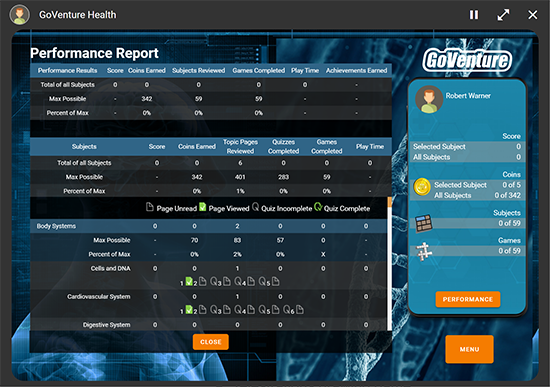
Task: Open viewed page 1 of Cells and DNA
Action: coord(189,281)
